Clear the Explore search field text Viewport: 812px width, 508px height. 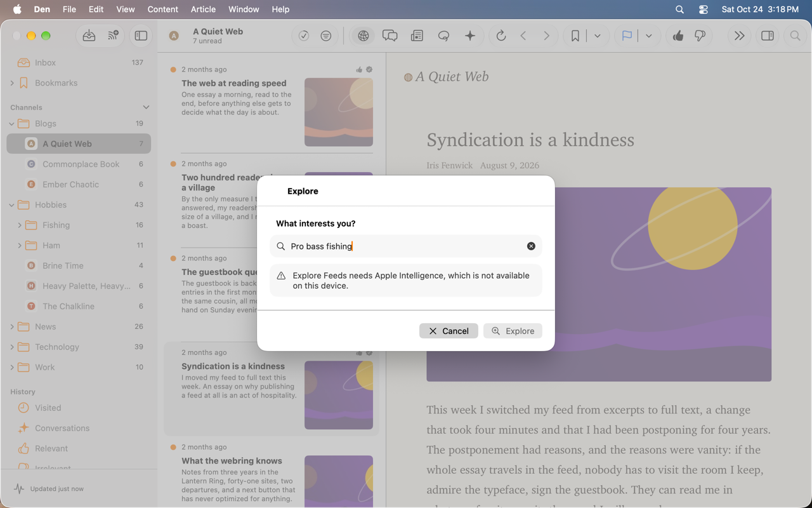point(531,246)
